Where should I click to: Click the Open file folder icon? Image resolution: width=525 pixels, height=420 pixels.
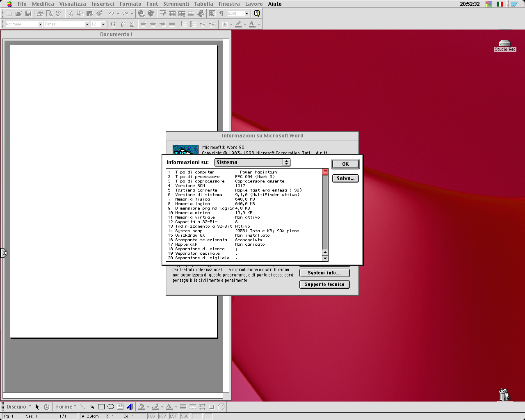[19, 14]
